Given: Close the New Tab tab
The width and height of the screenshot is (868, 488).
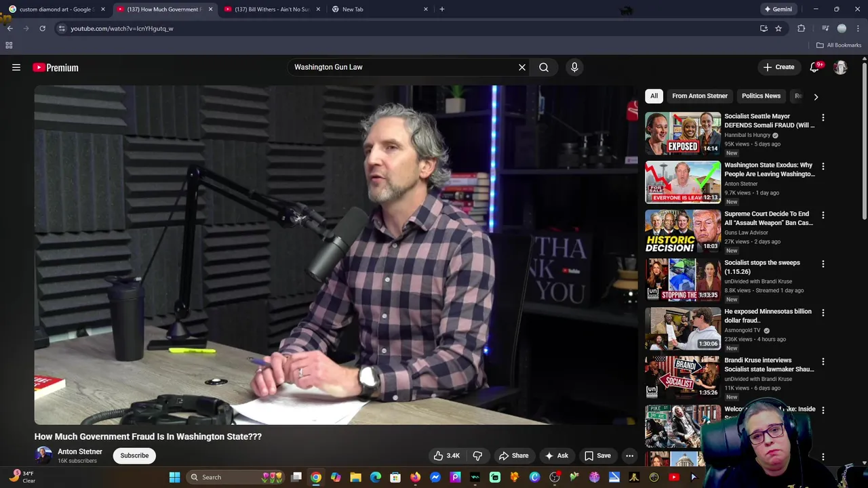Looking at the screenshot, I should (x=426, y=9).
